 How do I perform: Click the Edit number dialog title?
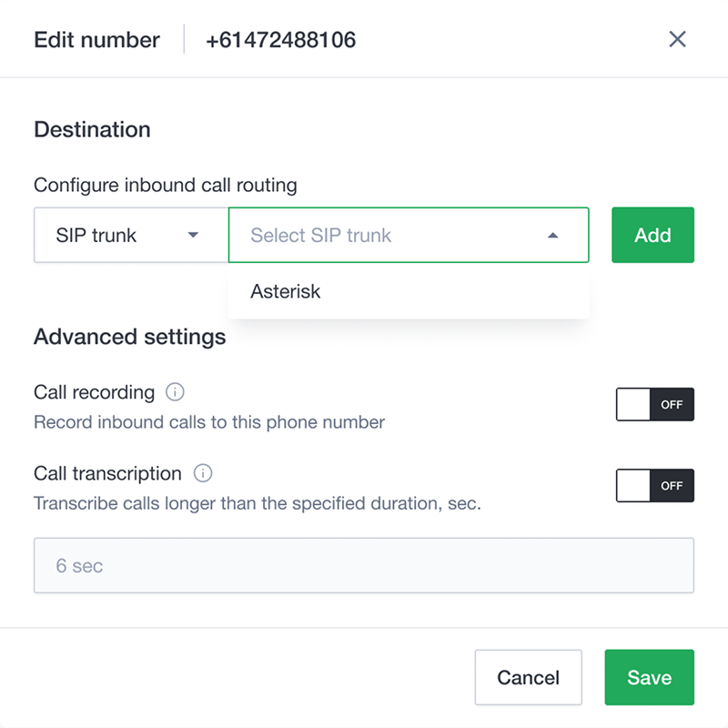[96, 39]
